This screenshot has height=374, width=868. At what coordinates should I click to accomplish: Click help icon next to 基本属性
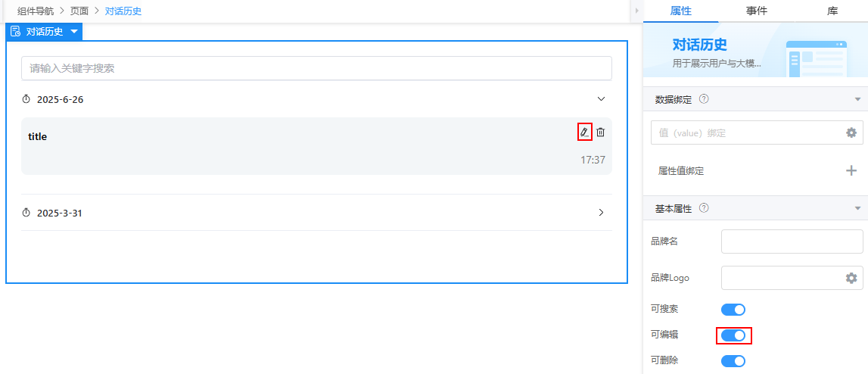704,208
